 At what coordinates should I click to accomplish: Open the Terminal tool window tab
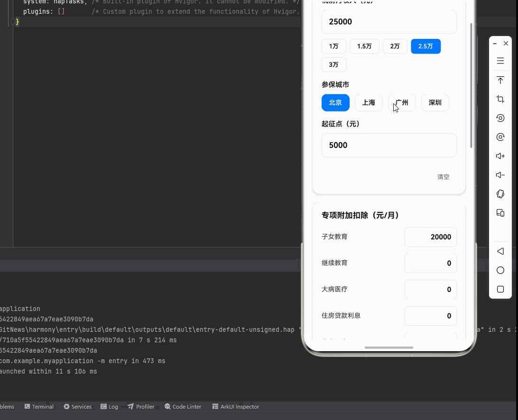[39, 406]
